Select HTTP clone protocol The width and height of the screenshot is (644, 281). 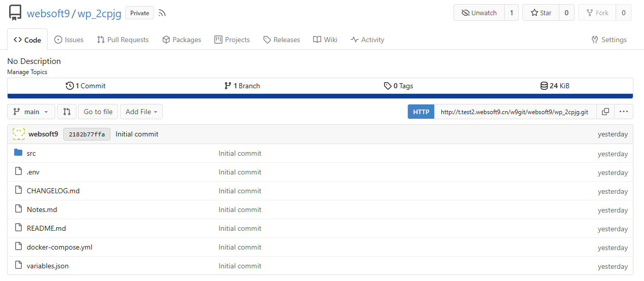pyautogui.click(x=421, y=112)
